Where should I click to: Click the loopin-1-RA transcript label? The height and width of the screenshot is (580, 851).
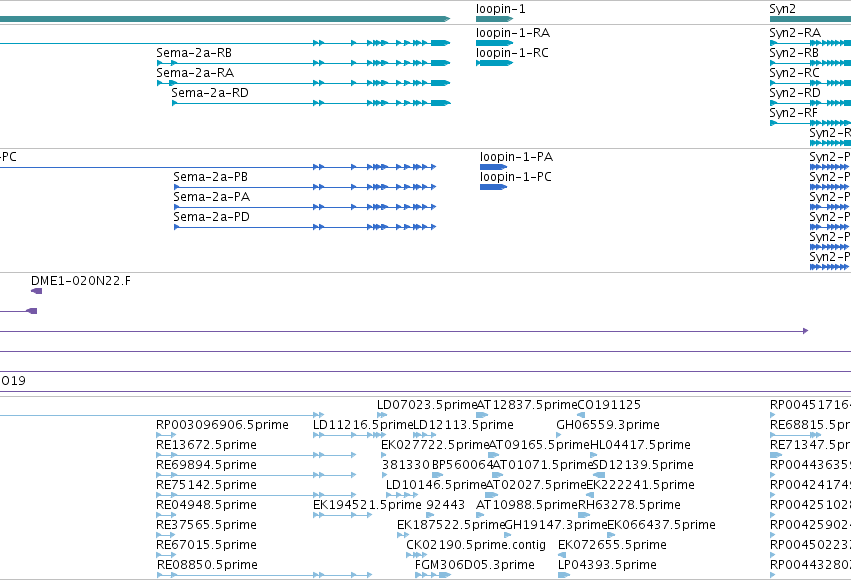[x=513, y=33]
